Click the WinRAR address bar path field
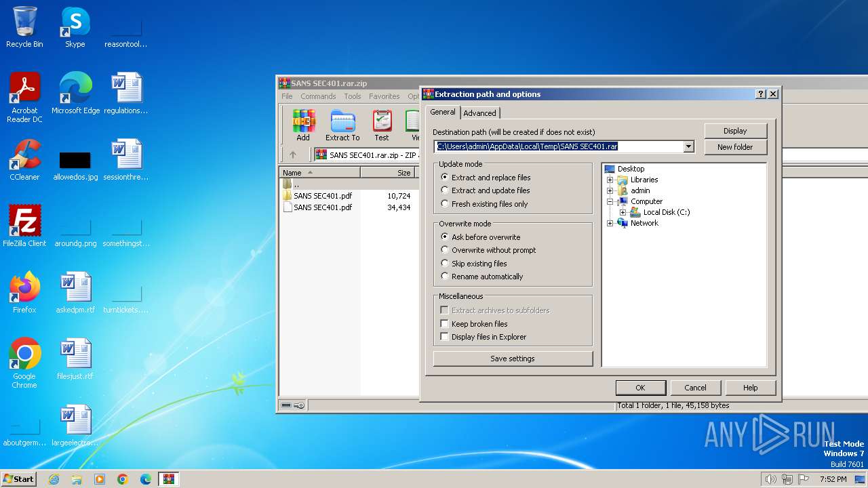 pyautogui.click(x=366, y=155)
